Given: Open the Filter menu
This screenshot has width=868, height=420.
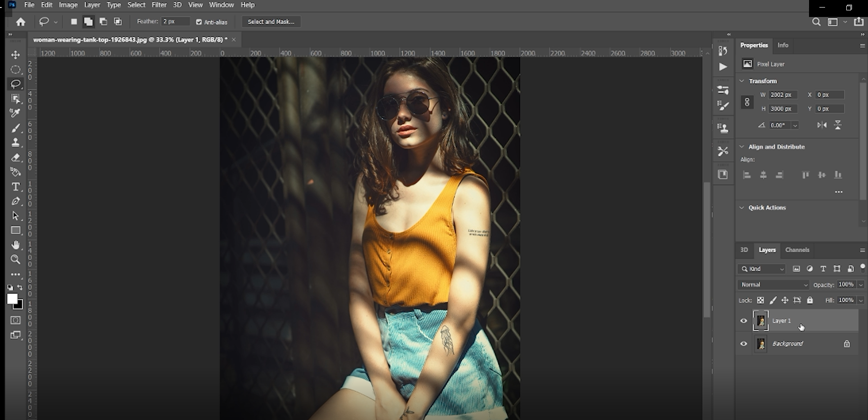Looking at the screenshot, I should (x=159, y=5).
